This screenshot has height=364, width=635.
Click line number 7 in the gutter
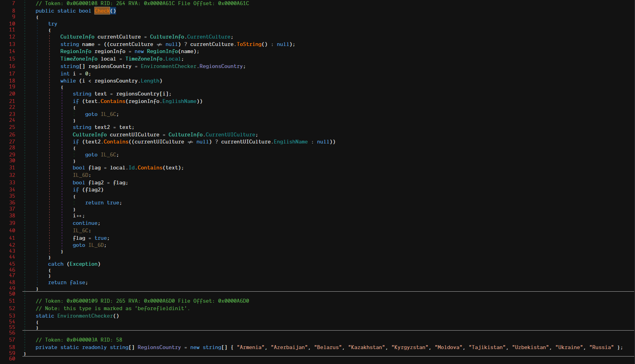[x=13, y=3]
